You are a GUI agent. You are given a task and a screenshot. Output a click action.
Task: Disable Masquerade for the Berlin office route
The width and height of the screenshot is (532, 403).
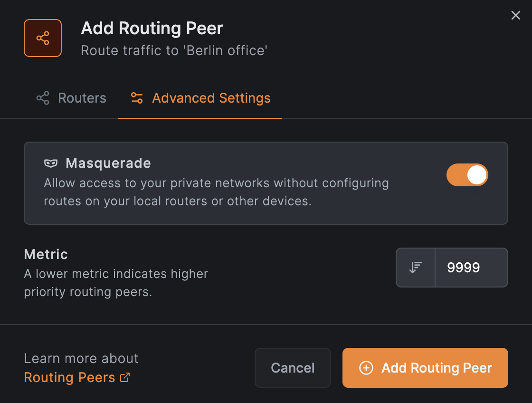pyautogui.click(x=467, y=175)
